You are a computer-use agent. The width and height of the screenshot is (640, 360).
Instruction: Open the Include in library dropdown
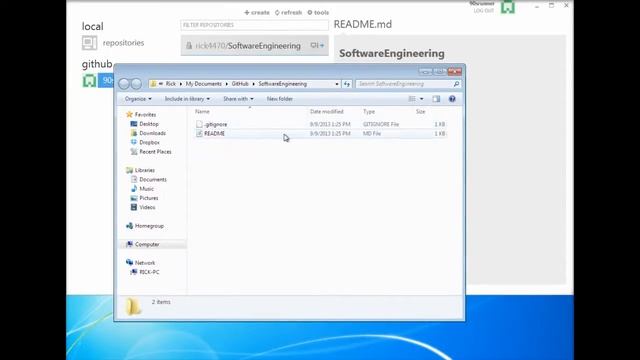(x=187, y=99)
